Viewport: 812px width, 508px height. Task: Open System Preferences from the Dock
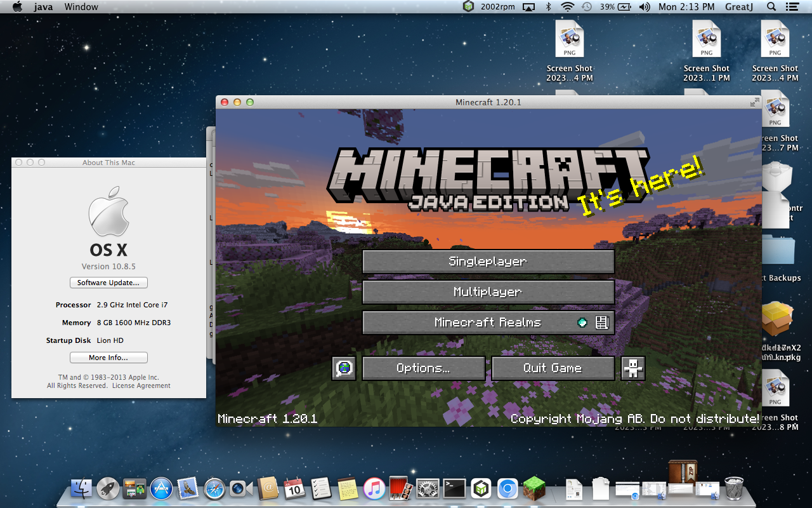click(x=428, y=489)
